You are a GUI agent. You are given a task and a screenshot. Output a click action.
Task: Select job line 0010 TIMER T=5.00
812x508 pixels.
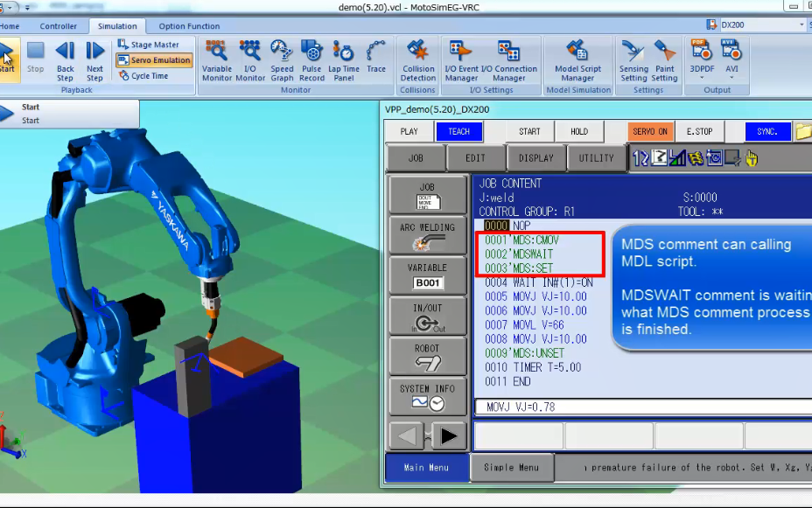(533, 367)
